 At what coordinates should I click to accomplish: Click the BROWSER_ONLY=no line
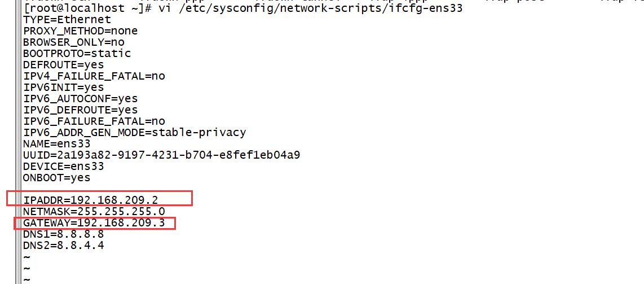coord(74,42)
